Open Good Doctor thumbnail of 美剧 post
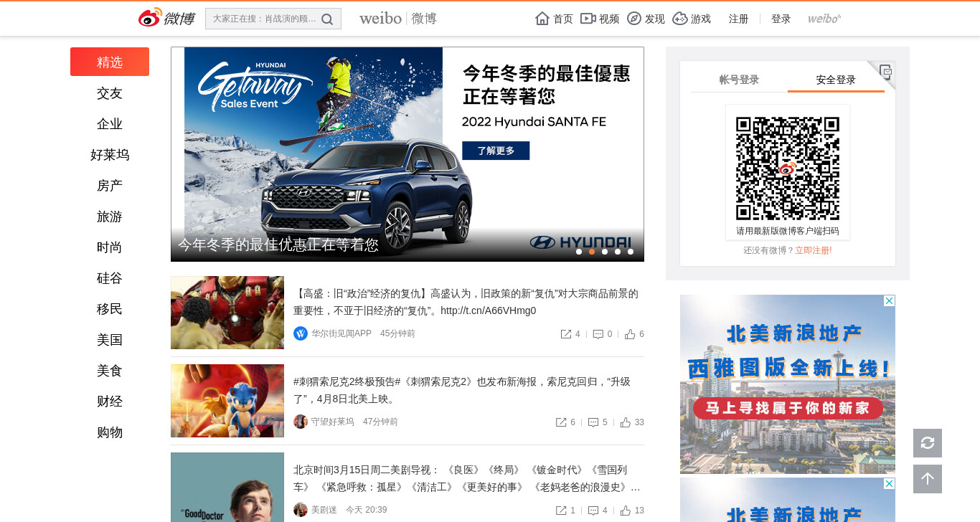This screenshot has height=522, width=980. [227, 487]
